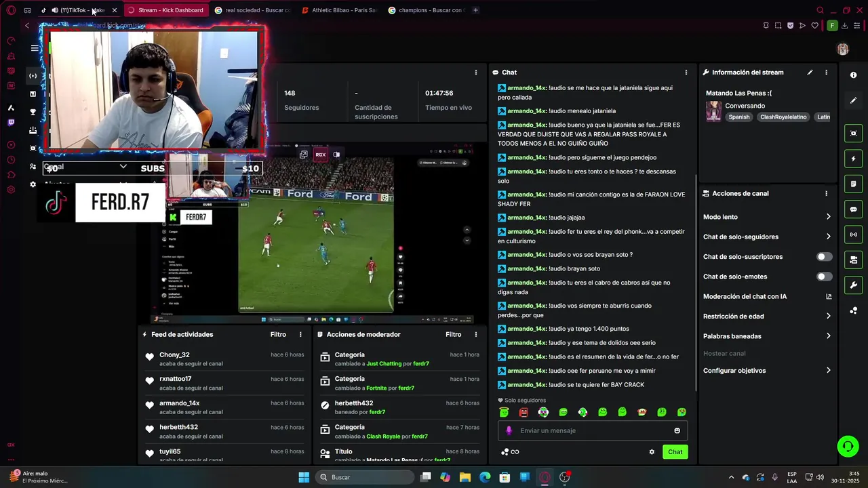This screenshot has width=868, height=488.
Task: Click armando_14x in the activity feed
Action: click(179, 403)
